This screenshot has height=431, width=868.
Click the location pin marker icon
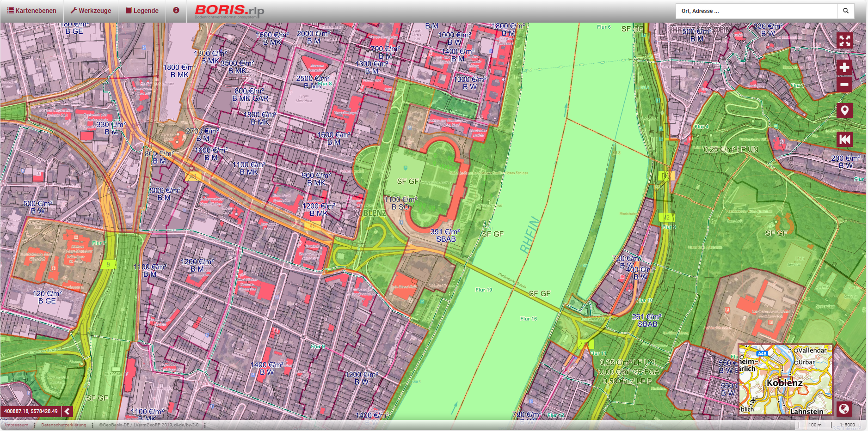844,110
